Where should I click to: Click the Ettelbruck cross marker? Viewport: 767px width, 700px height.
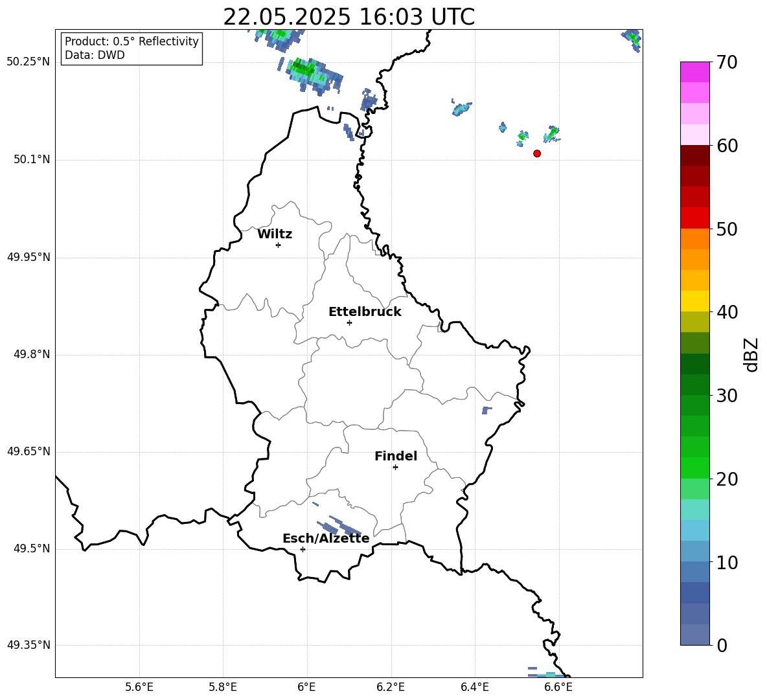point(349,322)
